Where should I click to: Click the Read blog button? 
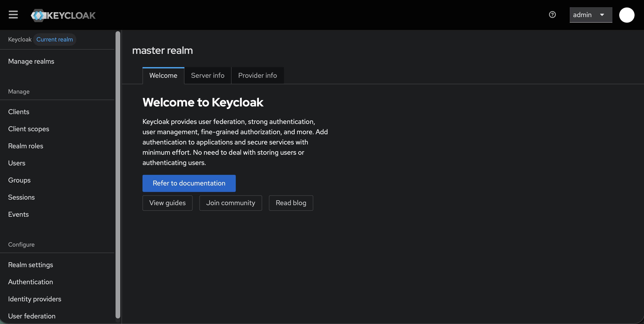point(291,203)
